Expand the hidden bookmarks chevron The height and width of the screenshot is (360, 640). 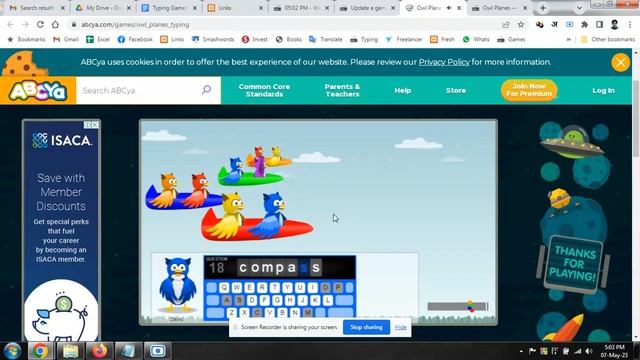[x=569, y=39]
